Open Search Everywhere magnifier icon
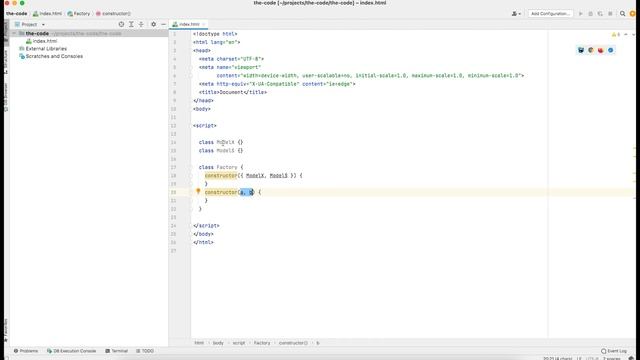Viewport: 640px width, 360px height. point(622,14)
